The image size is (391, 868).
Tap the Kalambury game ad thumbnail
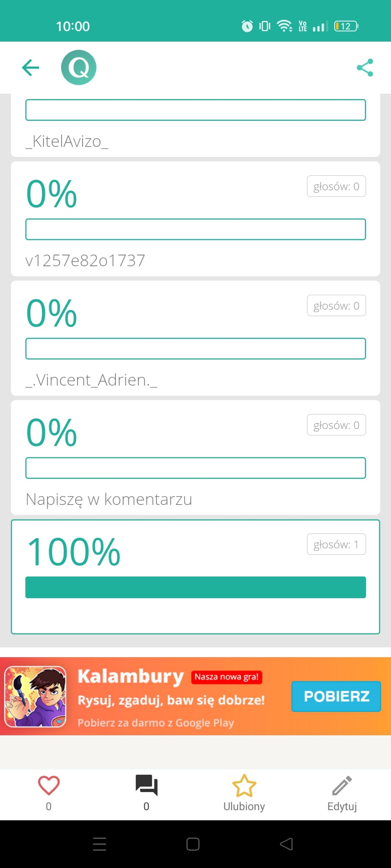click(35, 696)
